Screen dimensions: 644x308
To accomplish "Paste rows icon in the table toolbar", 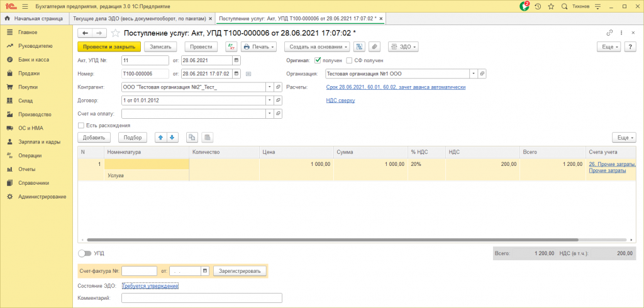I will [x=208, y=137].
